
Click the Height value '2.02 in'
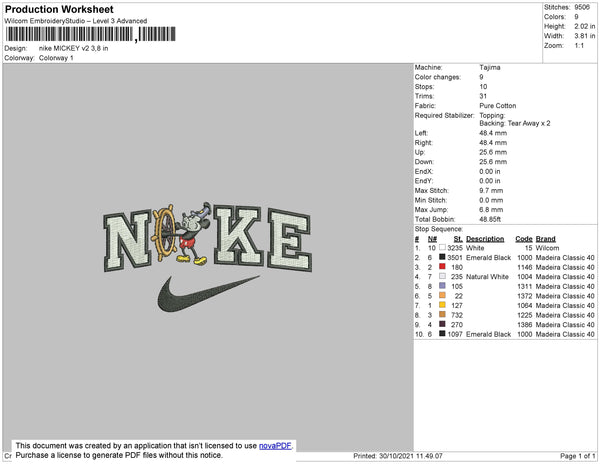click(584, 26)
